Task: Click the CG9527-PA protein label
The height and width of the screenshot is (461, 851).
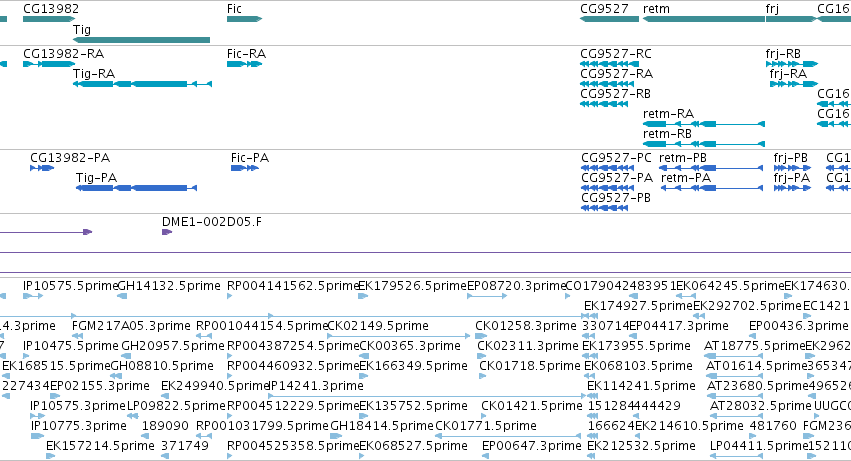Action: click(617, 178)
